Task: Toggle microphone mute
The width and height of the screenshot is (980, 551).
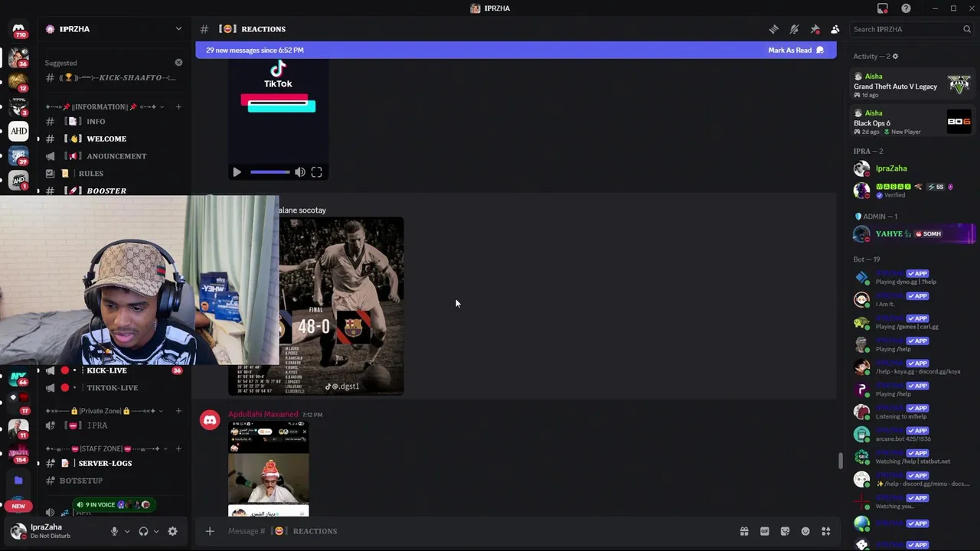Action: [114, 531]
